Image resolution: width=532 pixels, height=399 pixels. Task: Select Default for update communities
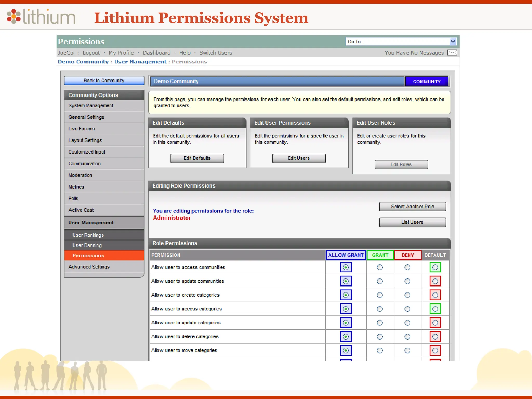[435, 281]
